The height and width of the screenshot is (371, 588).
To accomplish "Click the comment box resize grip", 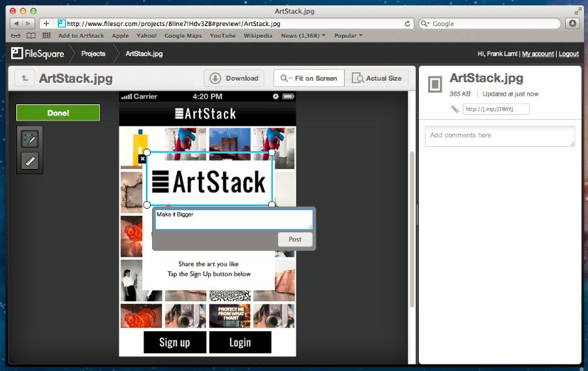I will point(310,227).
